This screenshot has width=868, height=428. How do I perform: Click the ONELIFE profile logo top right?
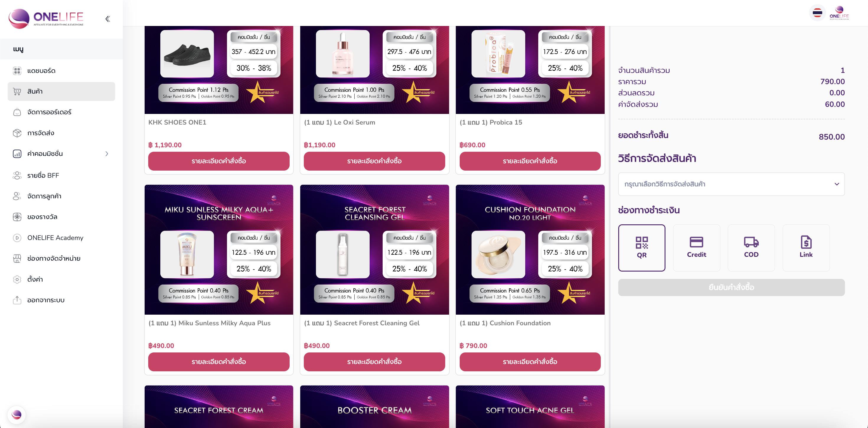(x=839, y=13)
